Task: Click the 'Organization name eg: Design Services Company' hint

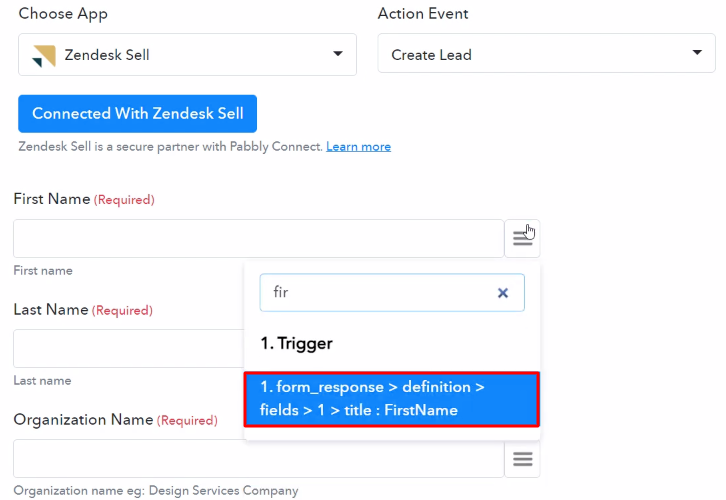Action: (x=156, y=491)
